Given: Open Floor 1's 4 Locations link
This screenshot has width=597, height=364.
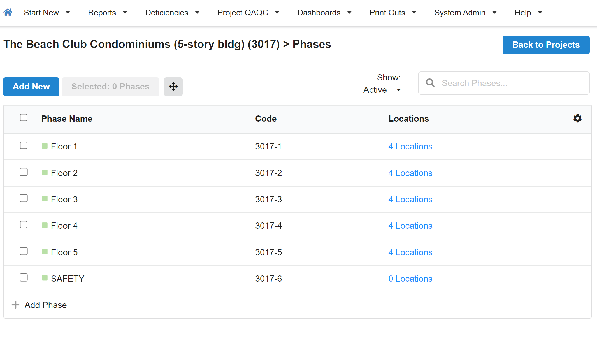Looking at the screenshot, I should coord(410,146).
